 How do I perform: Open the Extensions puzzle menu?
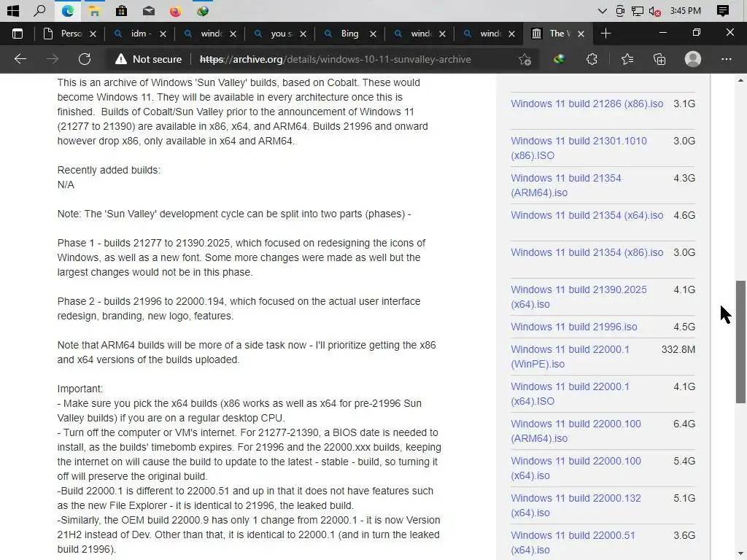[x=592, y=59]
